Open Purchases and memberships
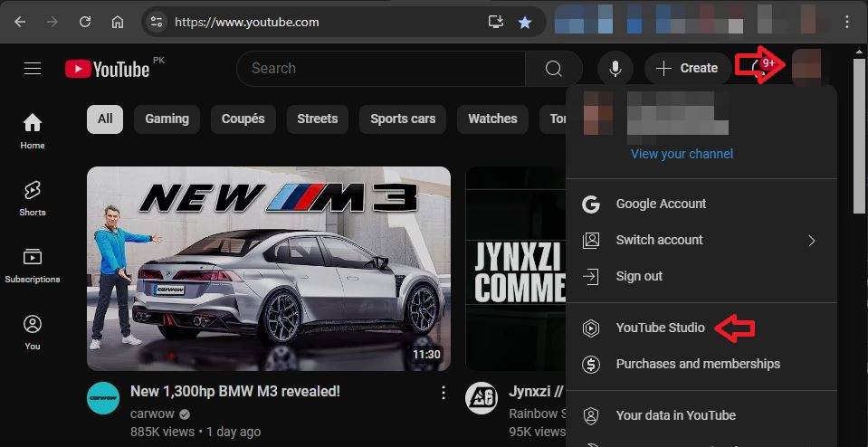Screen dimensions: 868x447 [701, 364]
